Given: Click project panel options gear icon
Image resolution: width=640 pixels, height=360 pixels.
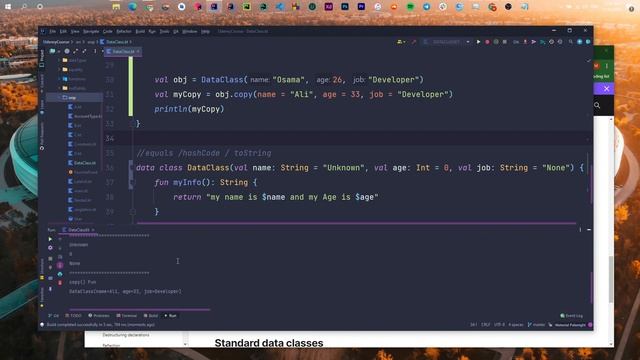Looking at the screenshot, I should (67, 51).
